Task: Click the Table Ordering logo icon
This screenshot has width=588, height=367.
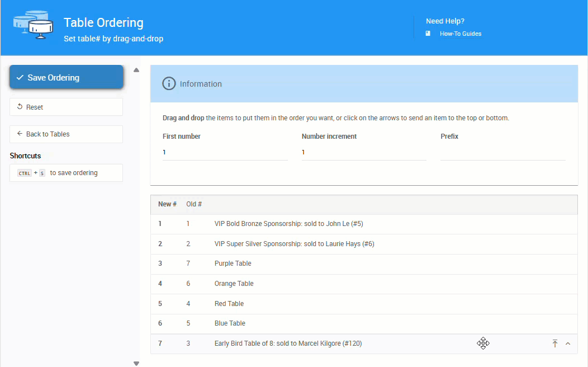Action: (33, 23)
